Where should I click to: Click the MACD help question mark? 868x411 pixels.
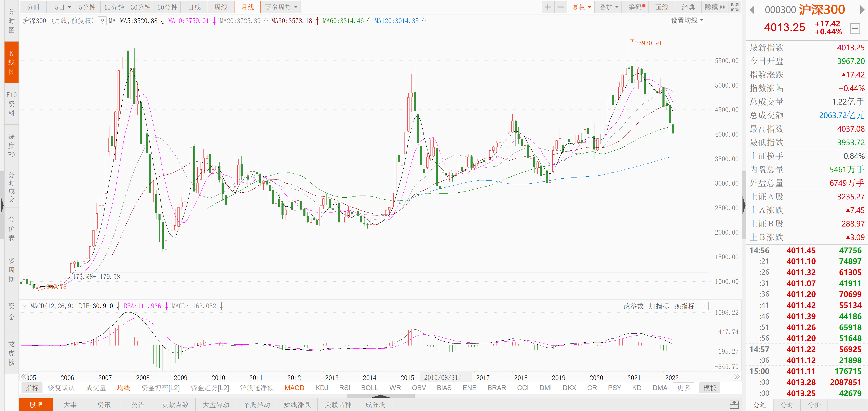click(x=24, y=306)
